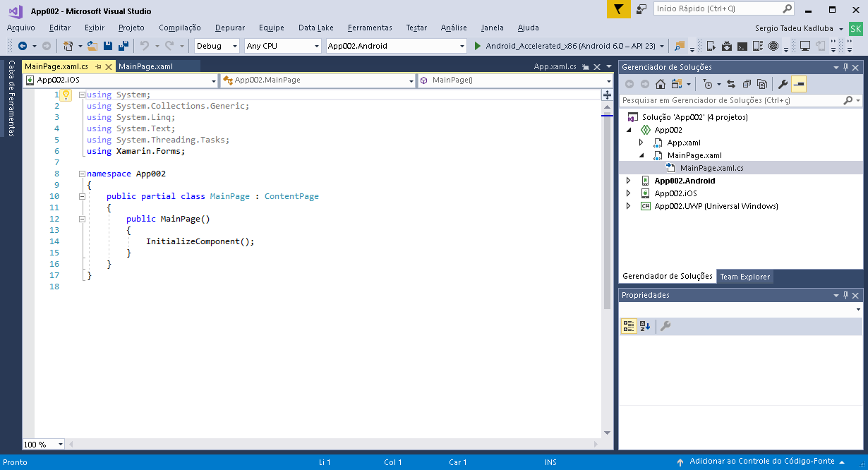Switch to the MainPage.xaml tab
The image size is (868, 470).
pyautogui.click(x=145, y=66)
